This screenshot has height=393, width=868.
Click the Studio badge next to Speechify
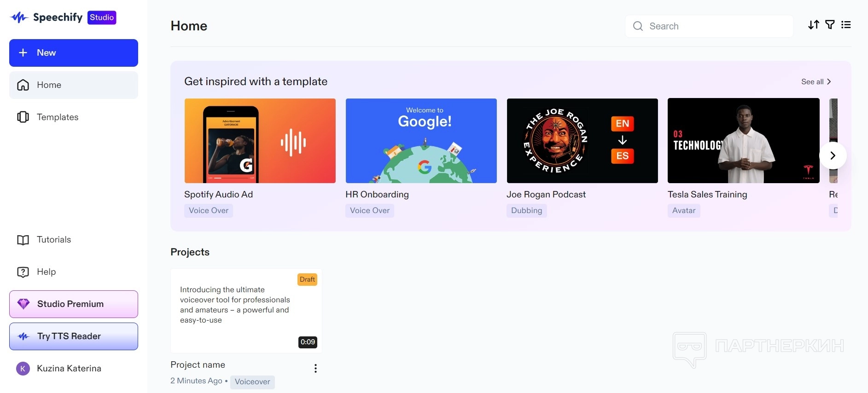click(x=102, y=17)
